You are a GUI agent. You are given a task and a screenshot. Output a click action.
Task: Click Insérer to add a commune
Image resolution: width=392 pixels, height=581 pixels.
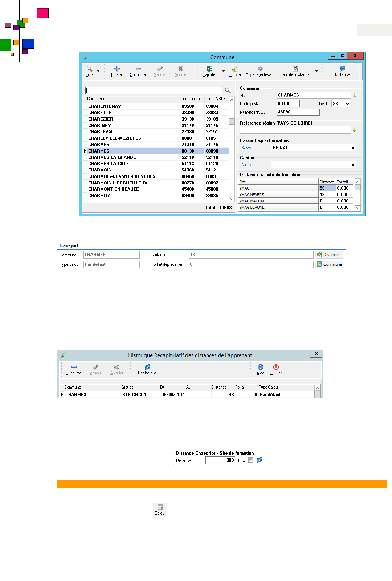pyautogui.click(x=117, y=71)
